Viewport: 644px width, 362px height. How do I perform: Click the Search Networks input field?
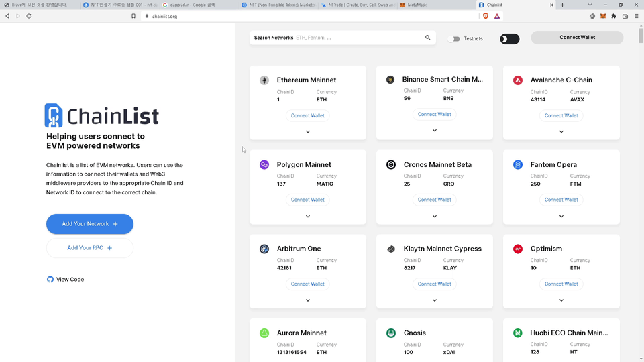click(x=343, y=38)
